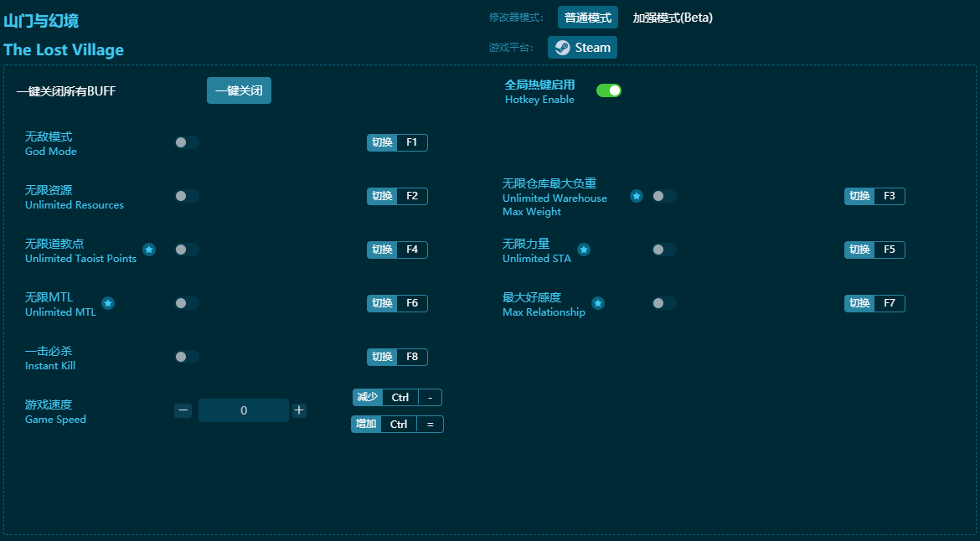Click the star icon beside Unlimited Taoist Points
Image resolution: width=980 pixels, height=541 pixels.
coord(149,250)
